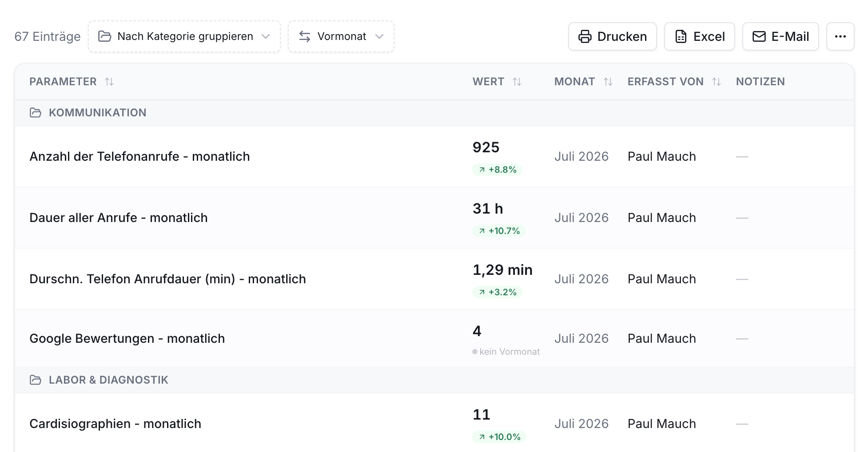Viewport: 868px width, 452px height.
Task: Click the +3.2% trend badge
Action: [x=498, y=292]
